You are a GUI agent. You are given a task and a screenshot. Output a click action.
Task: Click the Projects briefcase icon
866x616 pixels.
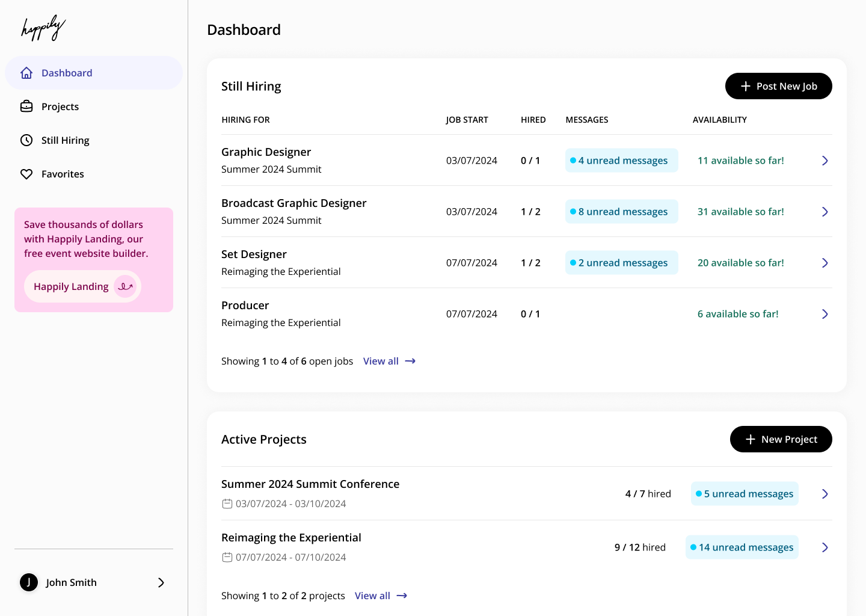point(26,106)
